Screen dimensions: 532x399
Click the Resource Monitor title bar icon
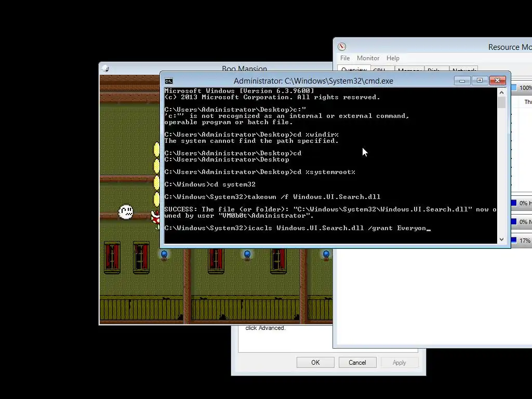pos(342,47)
